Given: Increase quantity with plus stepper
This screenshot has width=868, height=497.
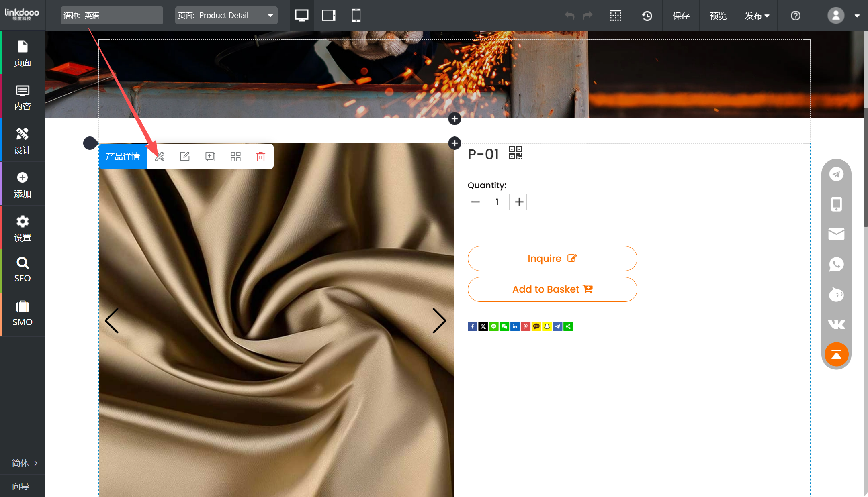Looking at the screenshot, I should pyautogui.click(x=519, y=202).
